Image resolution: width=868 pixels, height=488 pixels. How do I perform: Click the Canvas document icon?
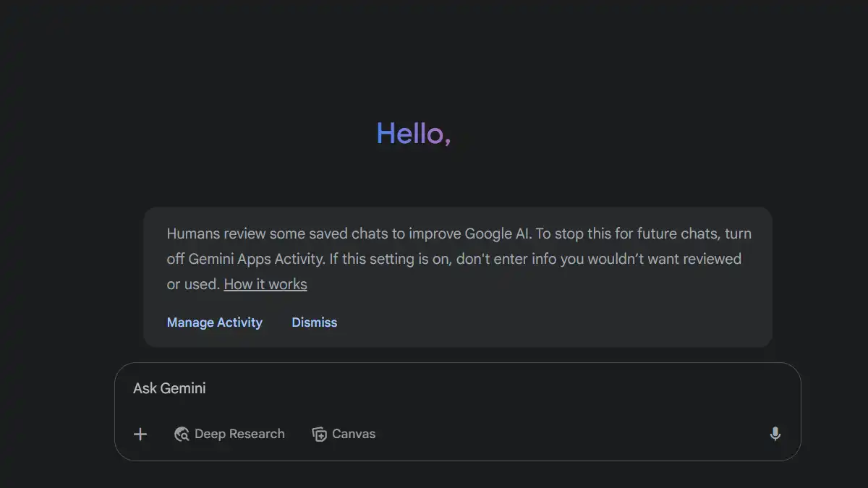(319, 434)
